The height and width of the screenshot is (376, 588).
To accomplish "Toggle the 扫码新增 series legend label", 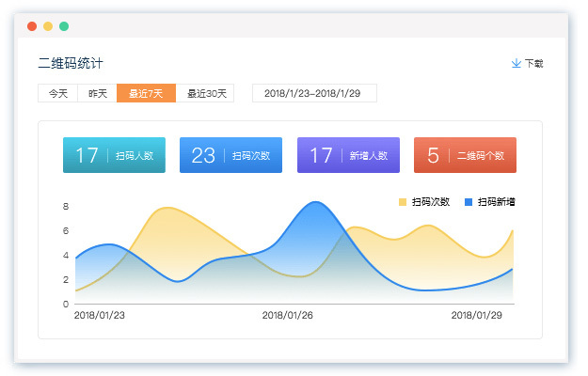I will tap(497, 202).
